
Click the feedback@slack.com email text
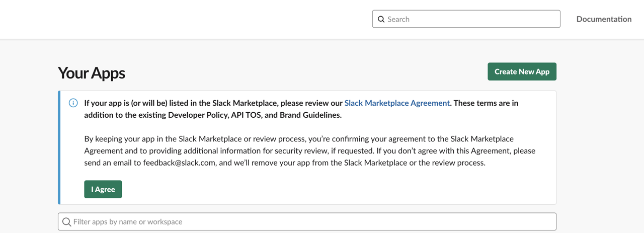[180, 163]
